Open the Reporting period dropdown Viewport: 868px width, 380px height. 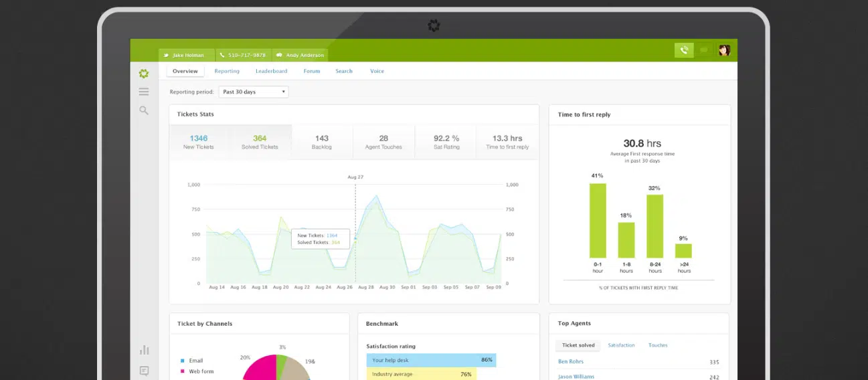[x=254, y=92]
